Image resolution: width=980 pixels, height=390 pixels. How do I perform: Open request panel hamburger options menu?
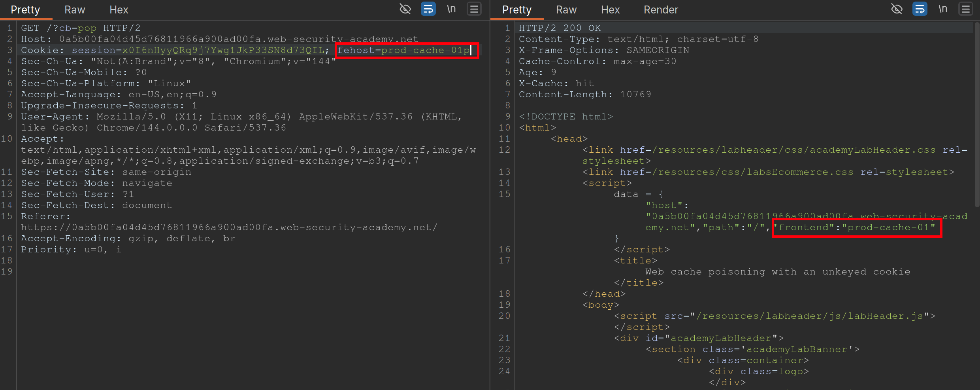point(474,9)
